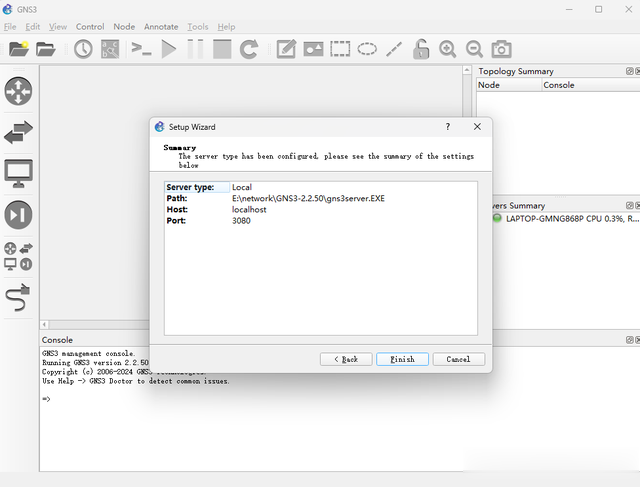The height and width of the screenshot is (487, 640).
Task: Start all nodes play icon
Action: tap(169, 49)
